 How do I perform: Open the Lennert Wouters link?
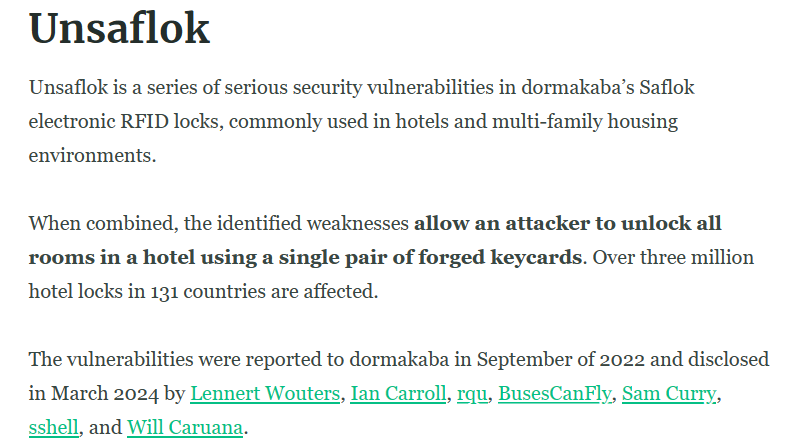[x=265, y=393]
